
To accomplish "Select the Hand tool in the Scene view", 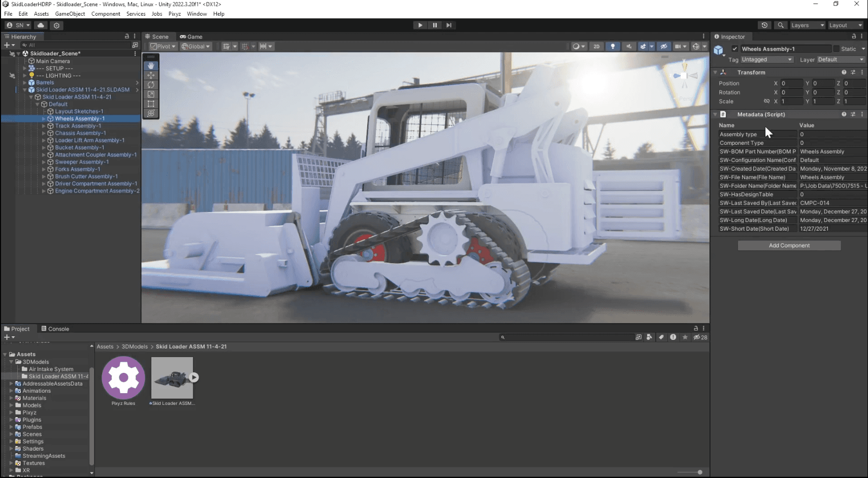I will point(151,66).
